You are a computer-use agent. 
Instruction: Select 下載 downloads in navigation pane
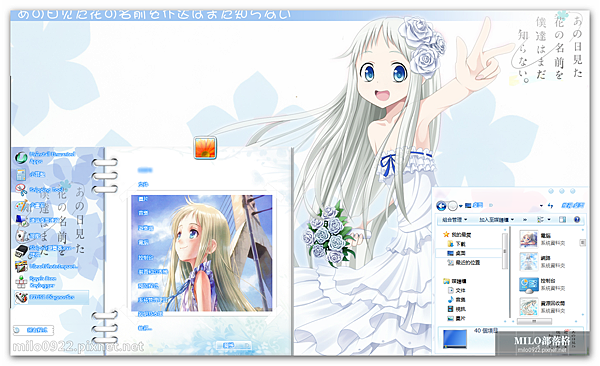pos(457,244)
